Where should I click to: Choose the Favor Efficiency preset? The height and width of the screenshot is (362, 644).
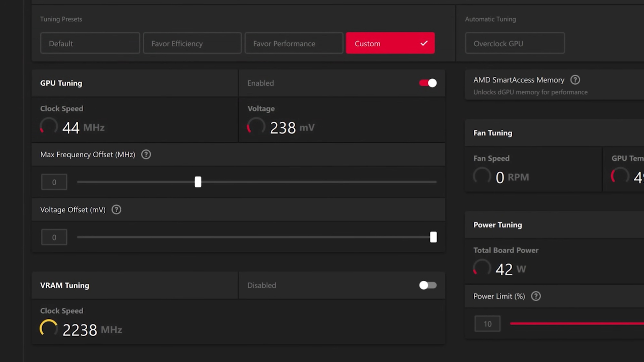pos(192,43)
